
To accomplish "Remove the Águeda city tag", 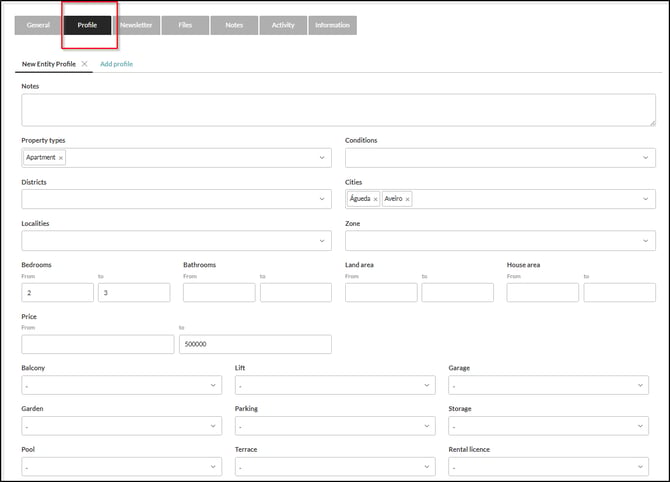I will pyautogui.click(x=375, y=199).
